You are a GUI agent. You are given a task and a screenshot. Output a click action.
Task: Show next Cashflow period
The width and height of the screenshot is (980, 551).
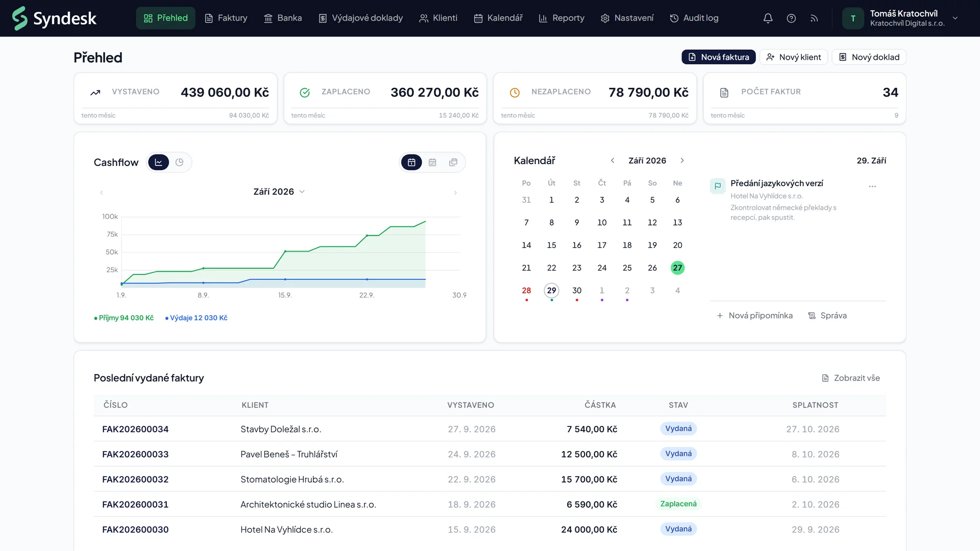point(455,192)
